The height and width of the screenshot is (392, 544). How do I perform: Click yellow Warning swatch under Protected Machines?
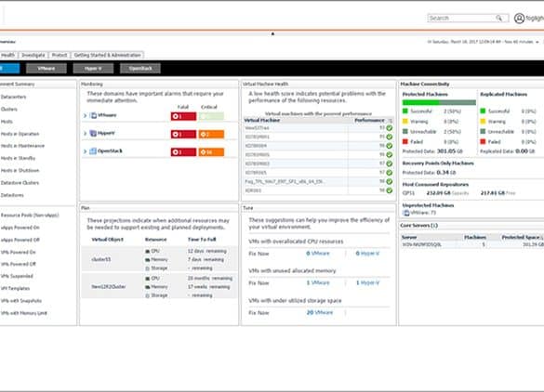click(x=405, y=122)
